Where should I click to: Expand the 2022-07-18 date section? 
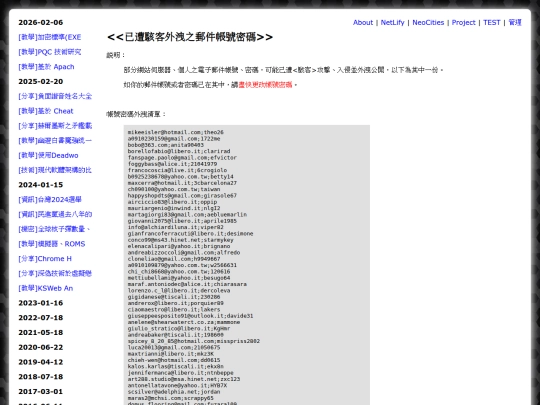(41, 318)
